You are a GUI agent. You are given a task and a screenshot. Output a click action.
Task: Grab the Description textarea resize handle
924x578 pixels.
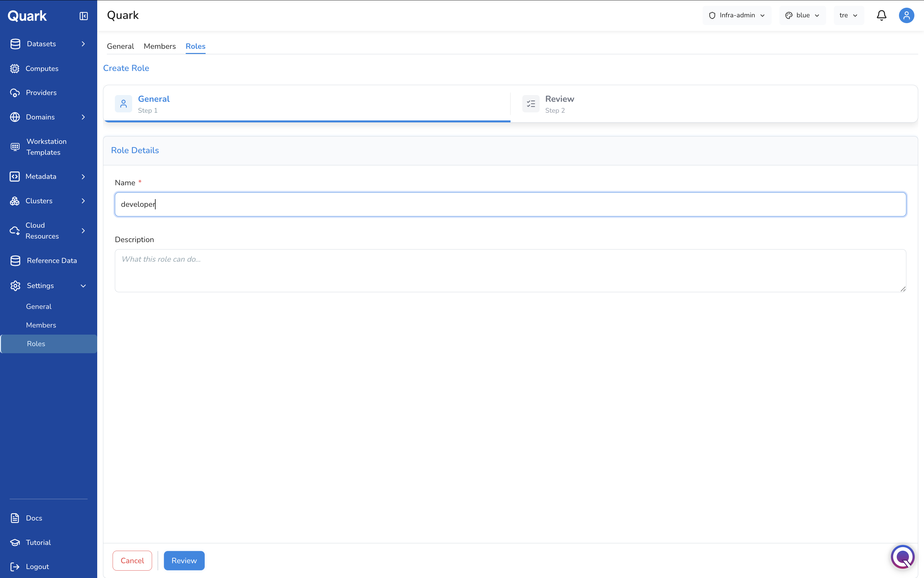point(903,289)
